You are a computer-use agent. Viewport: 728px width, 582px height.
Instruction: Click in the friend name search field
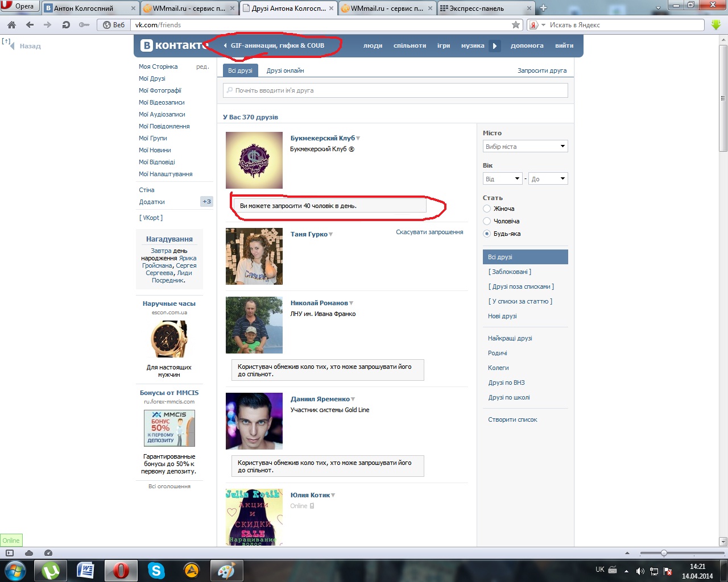pyautogui.click(x=395, y=90)
